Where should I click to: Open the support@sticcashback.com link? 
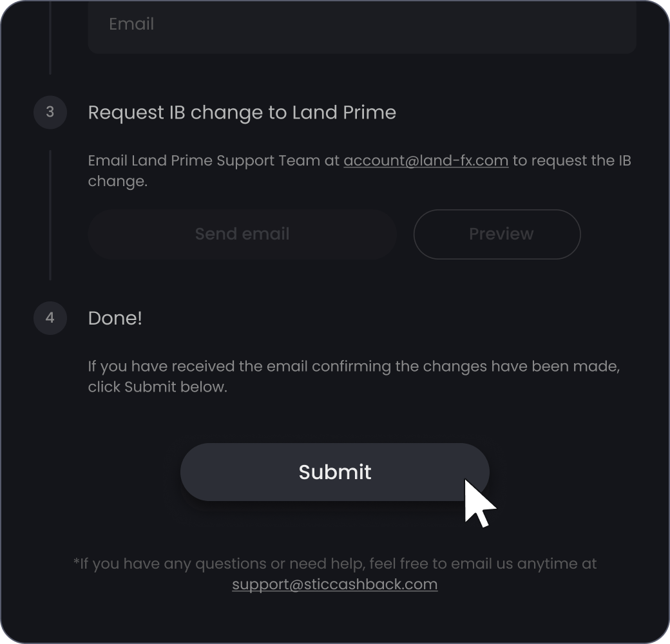click(334, 584)
